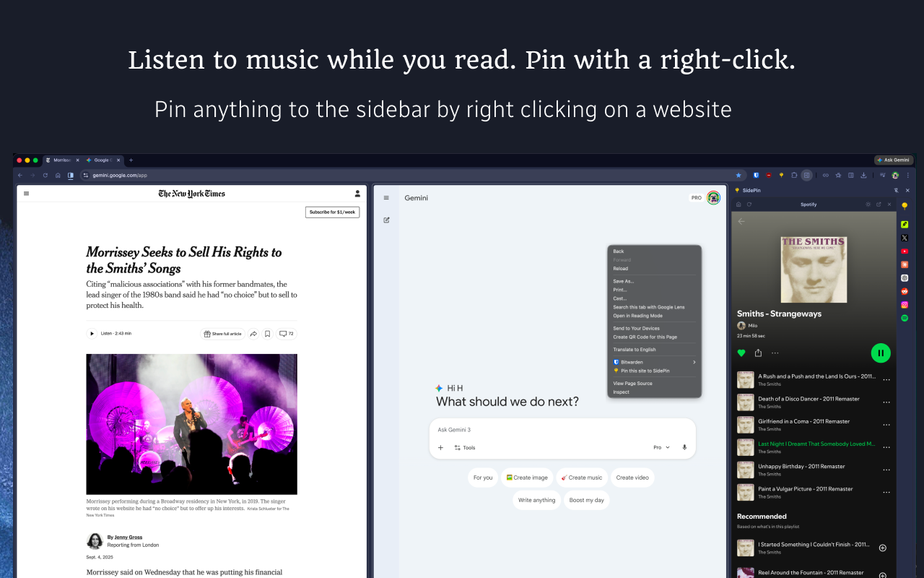Open the green pen pinned site icon
Screen dimensions: 924x578
tap(905, 225)
